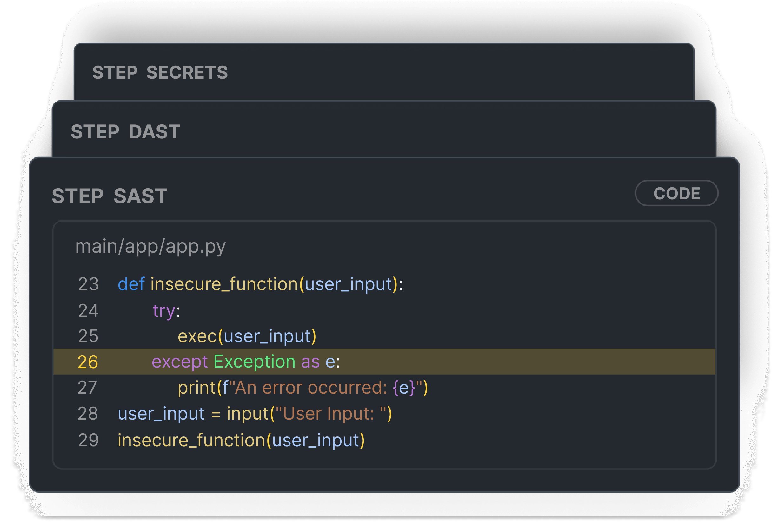Click the "User Input: " string on line 28

point(331,414)
